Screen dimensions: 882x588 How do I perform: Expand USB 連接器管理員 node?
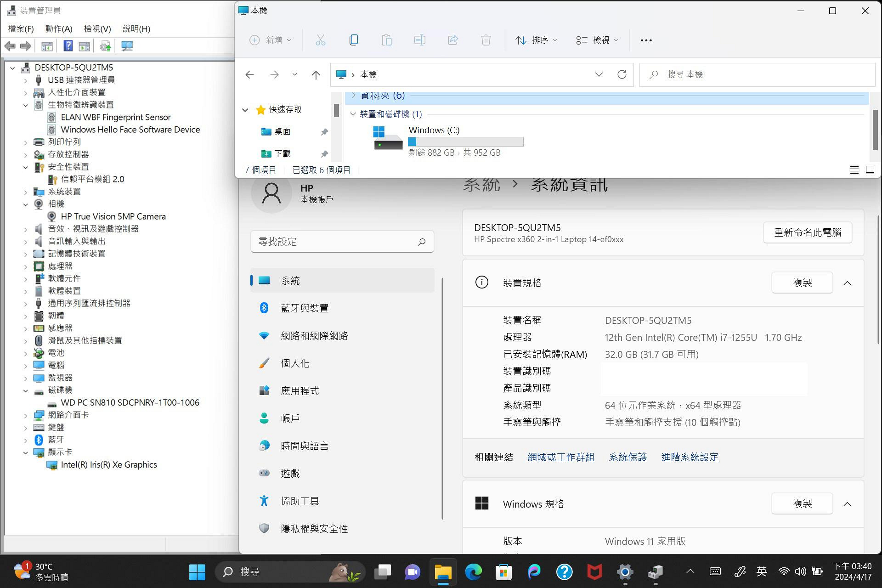(26, 80)
